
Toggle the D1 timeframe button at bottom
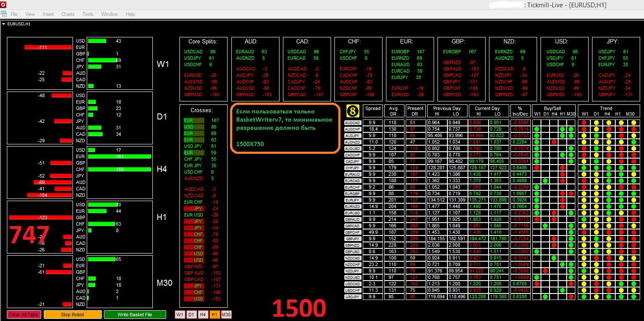click(x=191, y=315)
